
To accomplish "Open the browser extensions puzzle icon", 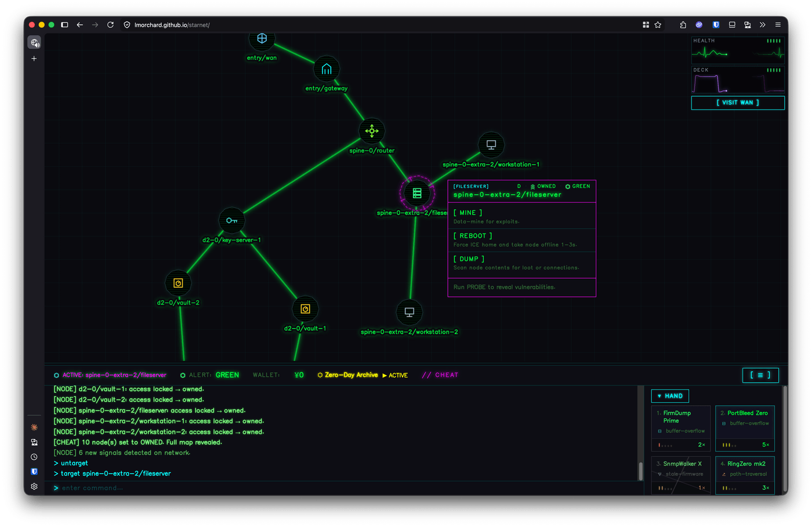I will 683,25.
